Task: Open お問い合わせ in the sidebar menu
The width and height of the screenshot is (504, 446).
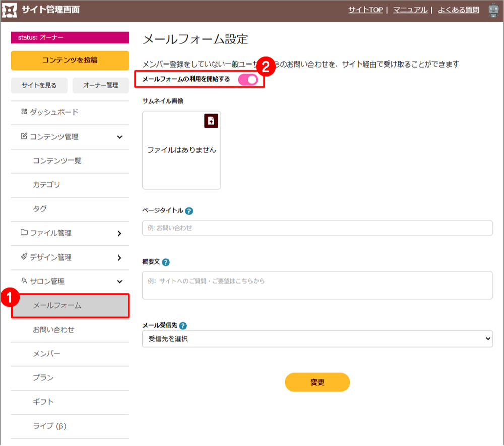Action: (x=54, y=330)
